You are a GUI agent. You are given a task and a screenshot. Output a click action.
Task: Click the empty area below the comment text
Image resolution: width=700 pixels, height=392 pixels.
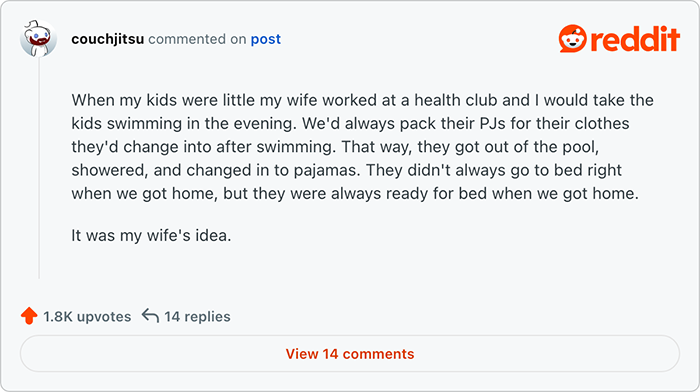(357, 268)
